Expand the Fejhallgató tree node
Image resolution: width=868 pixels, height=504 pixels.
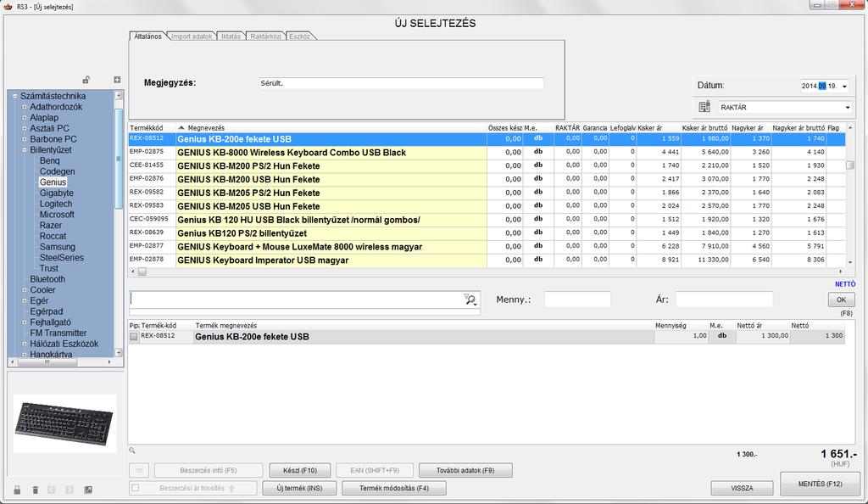(25, 322)
